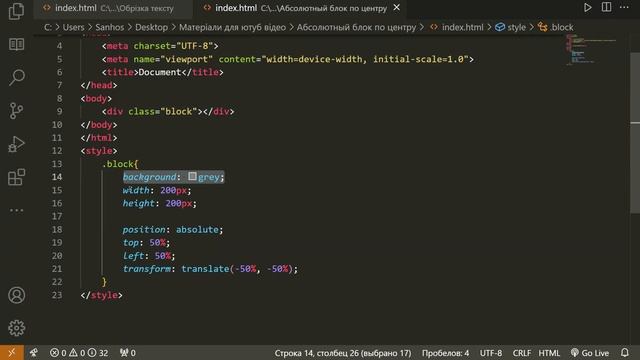Viewport: 640px width, 360px height.
Task: Click line number 14 in gutter
Action: point(57,177)
